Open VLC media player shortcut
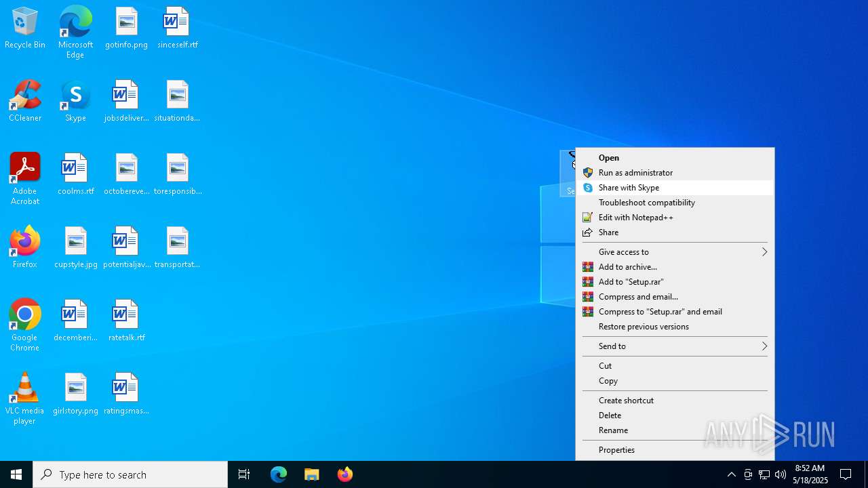 [25, 399]
